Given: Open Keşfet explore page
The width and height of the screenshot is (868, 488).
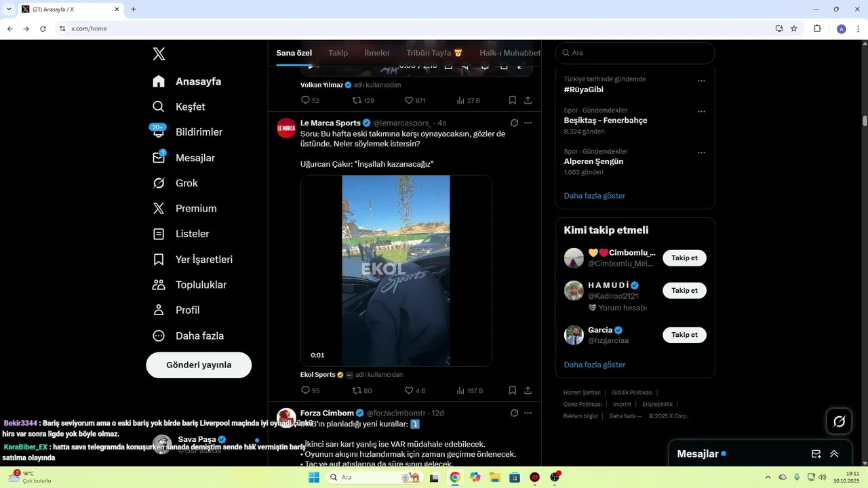Looking at the screenshot, I should coord(179,106).
